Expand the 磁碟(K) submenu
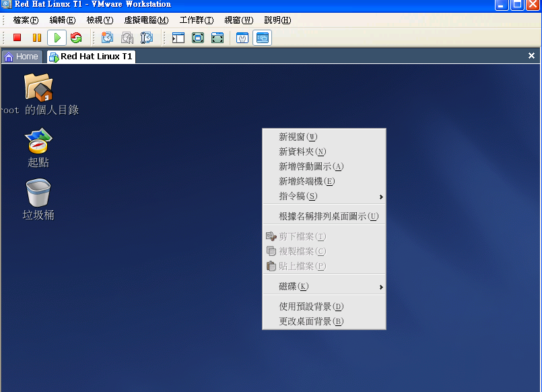 point(325,286)
